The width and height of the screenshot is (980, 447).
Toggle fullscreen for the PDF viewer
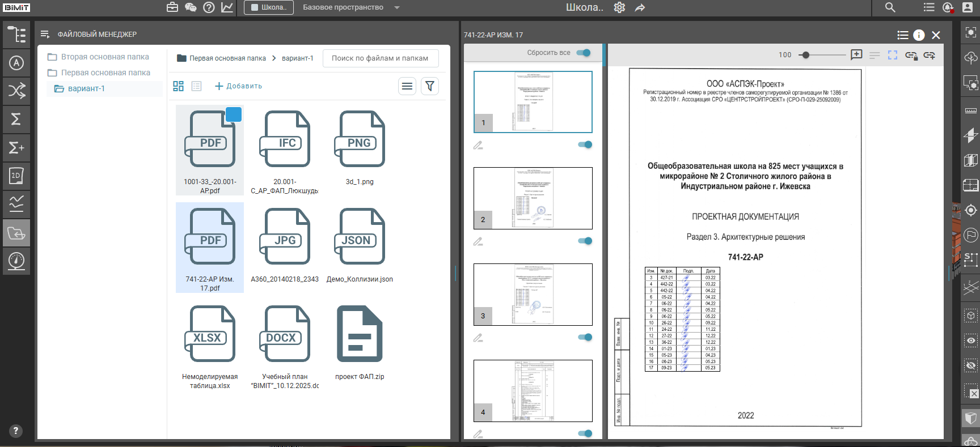[x=893, y=55]
